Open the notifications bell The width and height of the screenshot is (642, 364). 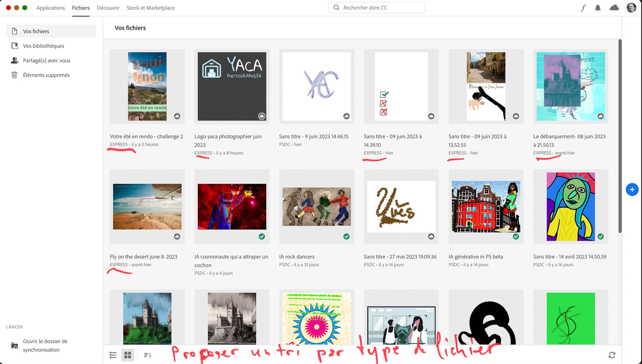(598, 8)
